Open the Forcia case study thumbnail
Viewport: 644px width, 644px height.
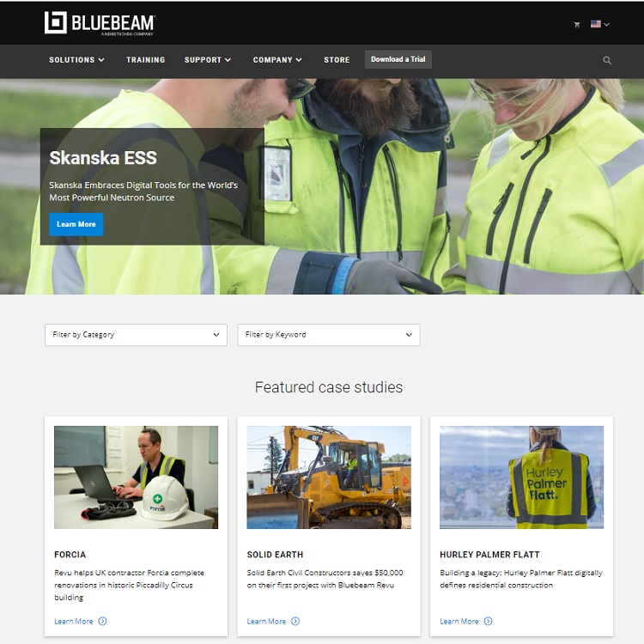click(136, 477)
